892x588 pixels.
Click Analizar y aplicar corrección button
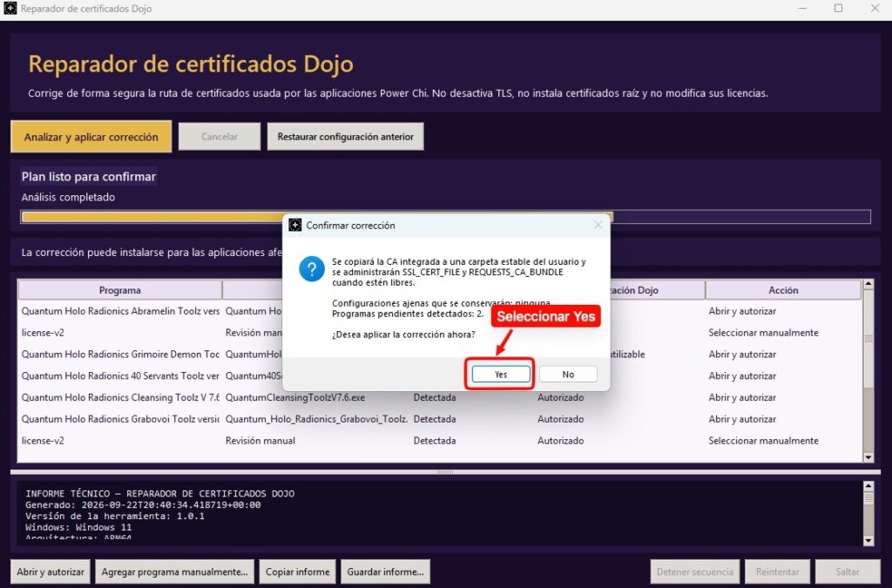click(x=91, y=137)
